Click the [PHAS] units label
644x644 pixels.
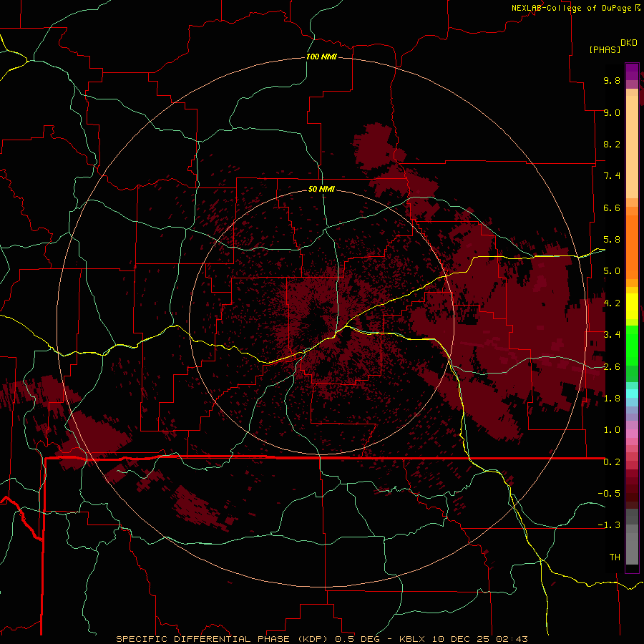[605, 49]
